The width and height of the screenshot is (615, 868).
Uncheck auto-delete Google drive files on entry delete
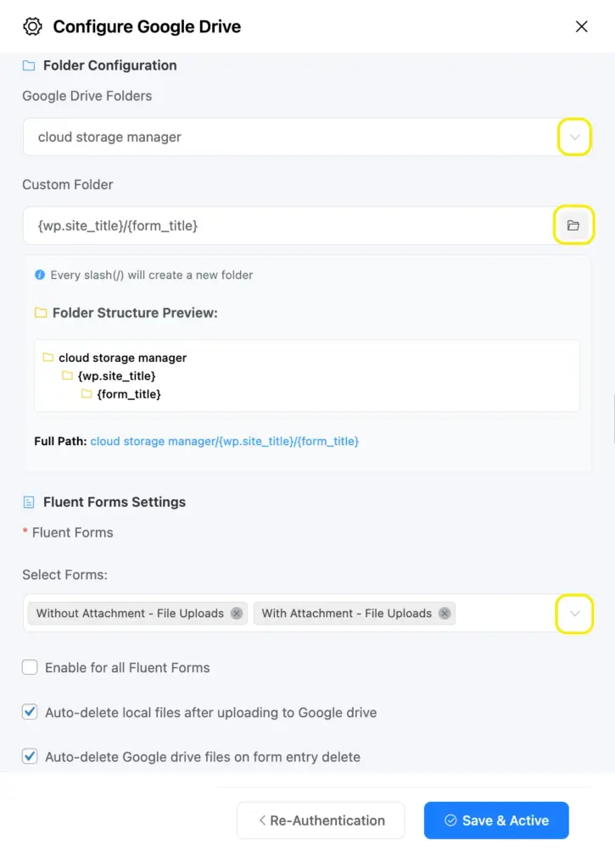pyautogui.click(x=30, y=755)
